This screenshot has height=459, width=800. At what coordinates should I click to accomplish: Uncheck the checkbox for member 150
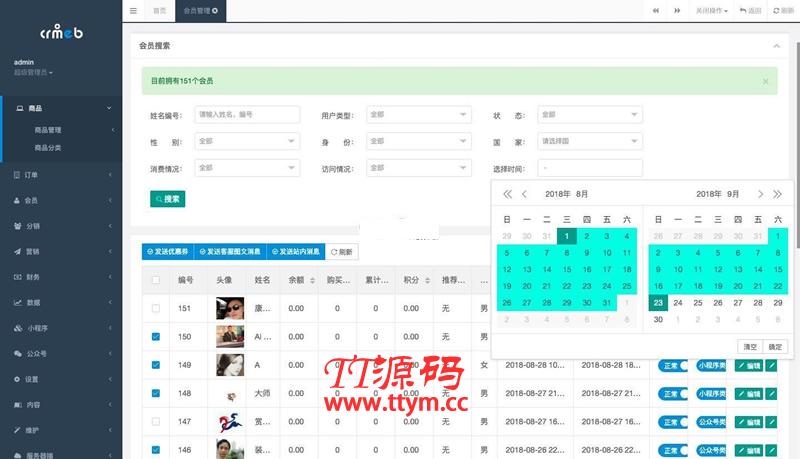tap(156, 337)
